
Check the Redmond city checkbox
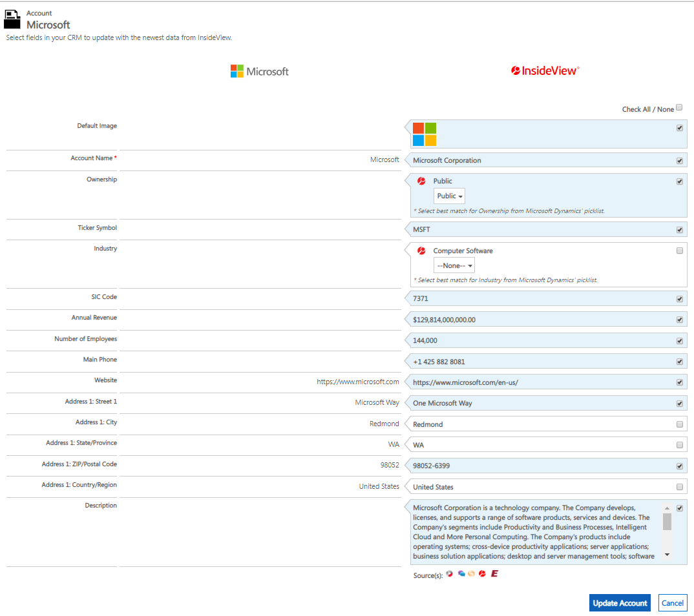(679, 424)
